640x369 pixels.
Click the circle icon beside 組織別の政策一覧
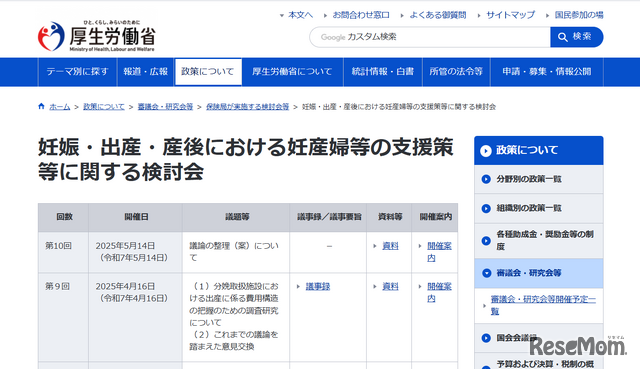point(486,208)
